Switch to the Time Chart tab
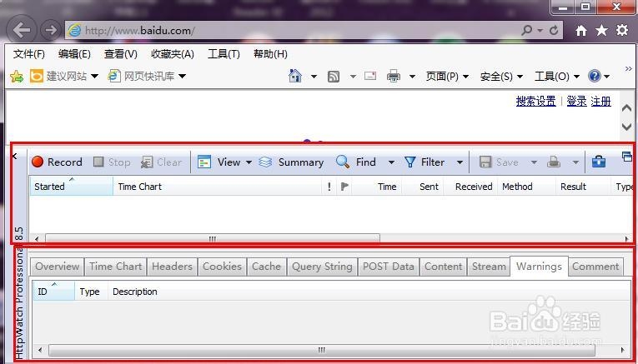Image resolution: width=638 pixels, height=364 pixels. 116,267
